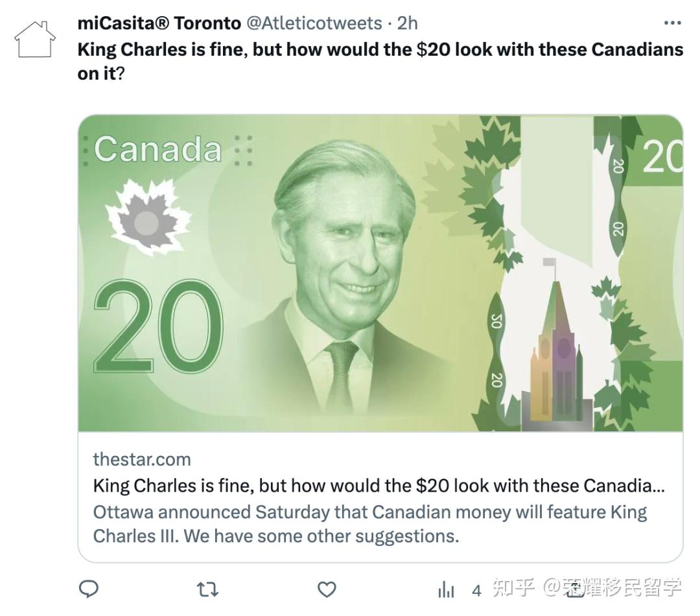Click the Canada wordmark on the banknote
700x616 pixels.
point(157,149)
